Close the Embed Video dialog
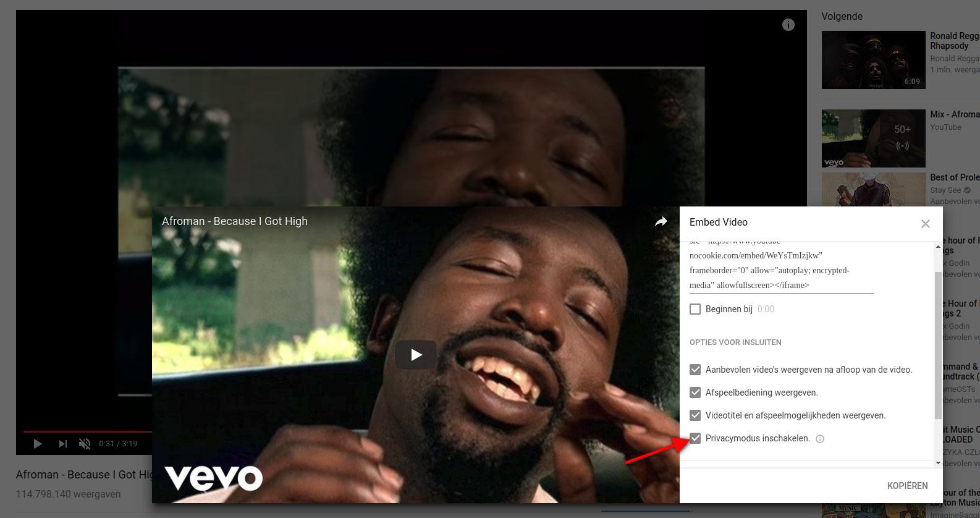This screenshot has height=518, width=980. pos(925,224)
